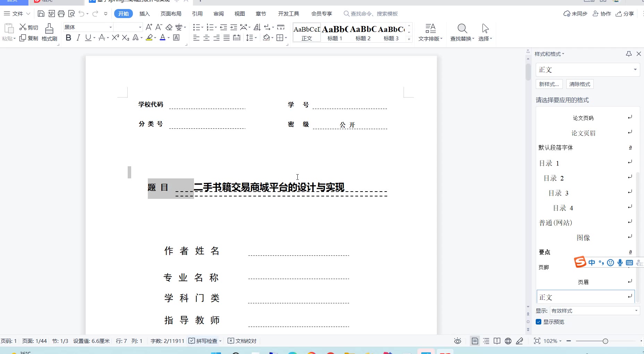The width and height of the screenshot is (644, 354).
Task: Toggle subscript formatting
Action: point(126,38)
